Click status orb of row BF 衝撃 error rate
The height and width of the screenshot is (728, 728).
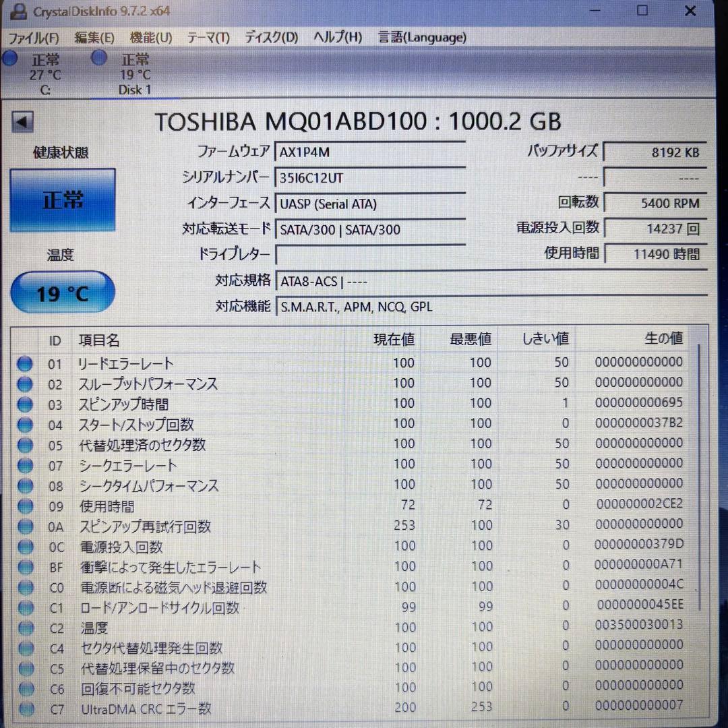coord(26,568)
